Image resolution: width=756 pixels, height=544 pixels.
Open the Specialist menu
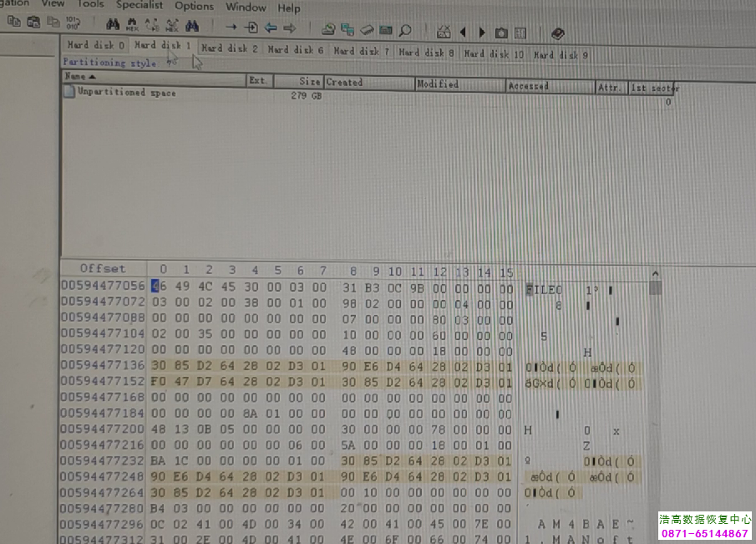click(x=140, y=5)
